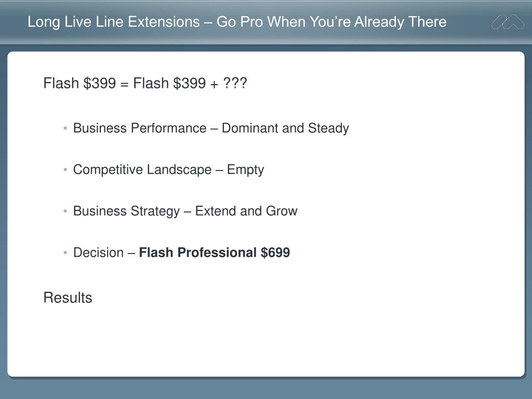Click 'Go Pro When You're Already There' in title
Screen dimensions: 532x399
pyautogui.click(x=331, y=22)
